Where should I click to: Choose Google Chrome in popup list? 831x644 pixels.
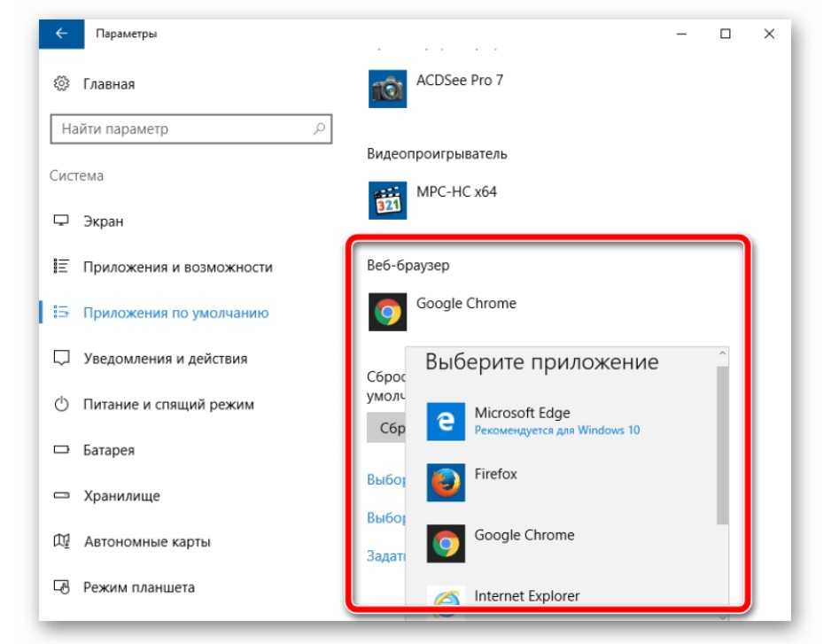point(524,535)
